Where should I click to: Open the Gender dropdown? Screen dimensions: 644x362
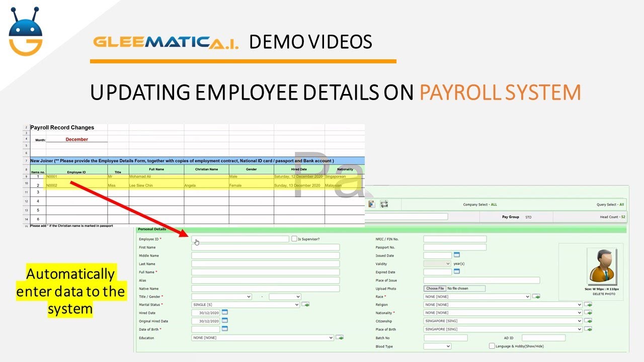tap(285, 297)
